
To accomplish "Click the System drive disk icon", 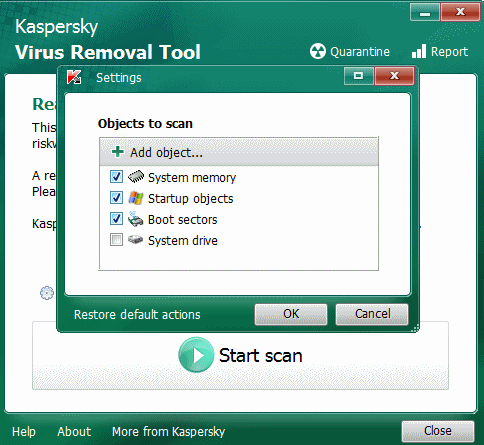I will [x=135, y=240].
